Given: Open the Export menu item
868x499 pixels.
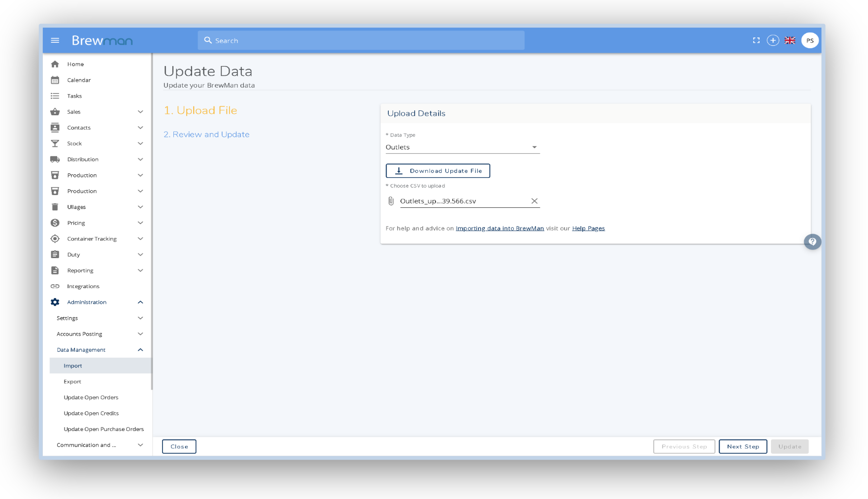Looking at the screenshot, I should [72, 382].
